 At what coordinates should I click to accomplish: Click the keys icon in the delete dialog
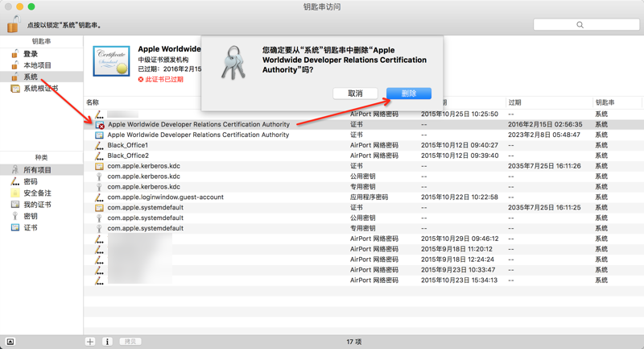pyautogui.click(x=233, y=63)
